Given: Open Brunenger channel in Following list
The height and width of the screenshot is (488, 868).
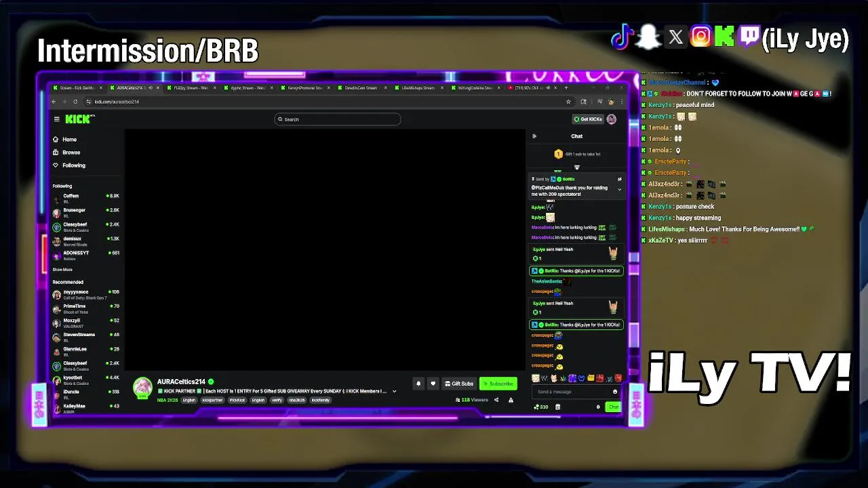Looking at the screenshot, I should coord(86,212).
